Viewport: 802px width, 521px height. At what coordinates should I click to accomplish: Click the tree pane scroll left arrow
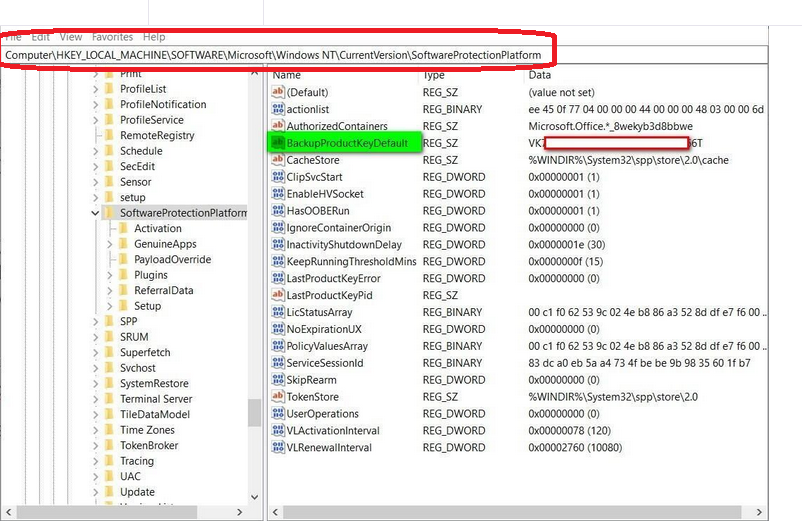[x=8, y=512]
